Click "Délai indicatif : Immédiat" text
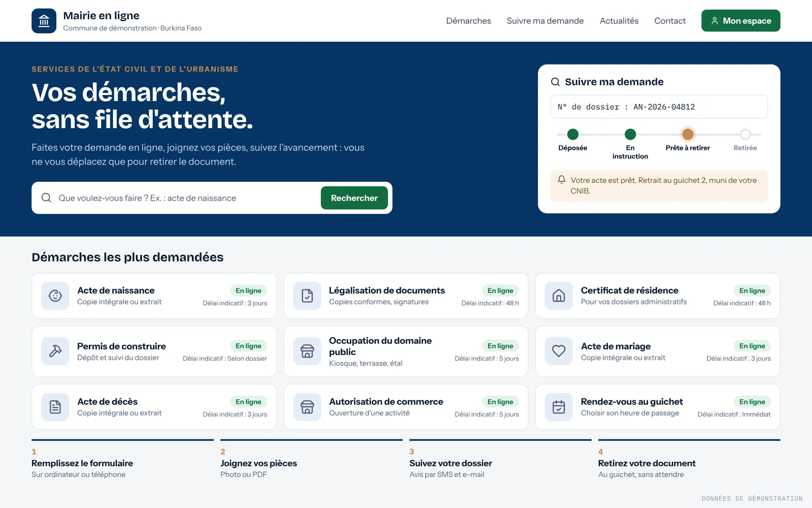 (734, 415)
